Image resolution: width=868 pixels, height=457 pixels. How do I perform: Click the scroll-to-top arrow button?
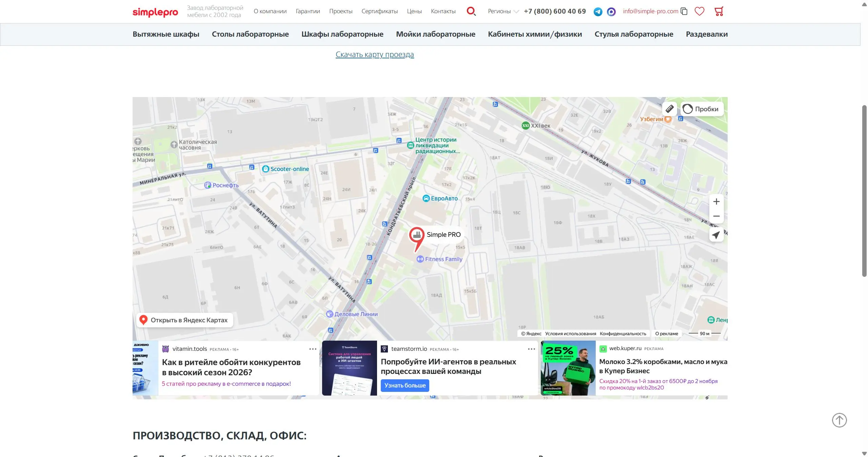pyautogui.click(x=839, y=420)
